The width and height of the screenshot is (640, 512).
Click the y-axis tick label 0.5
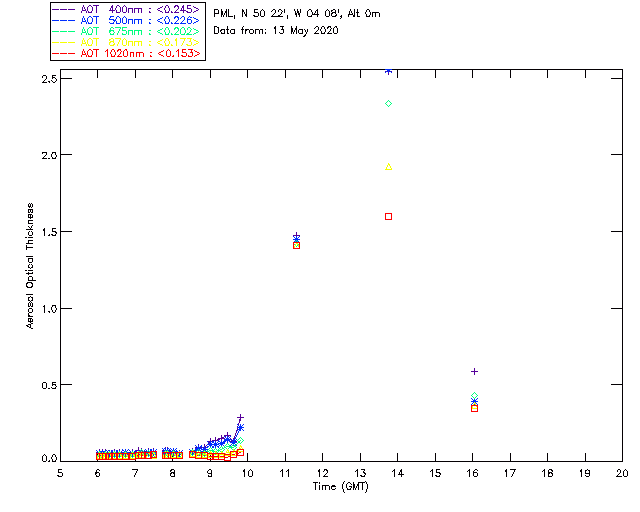49,385
